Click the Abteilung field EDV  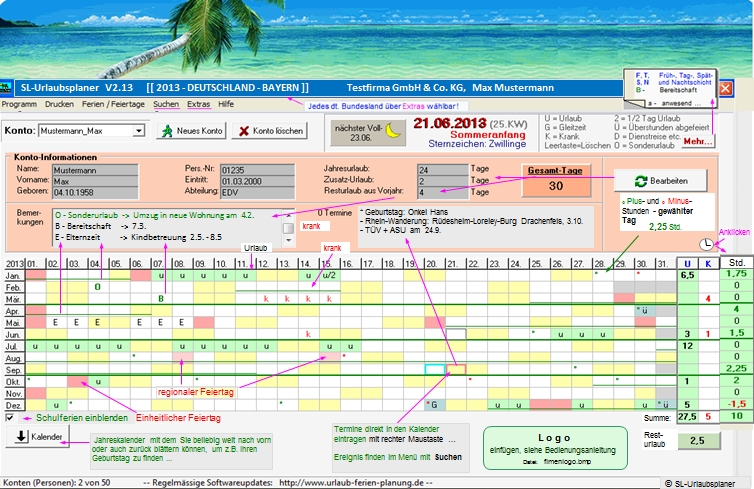(x=257, y=192)
